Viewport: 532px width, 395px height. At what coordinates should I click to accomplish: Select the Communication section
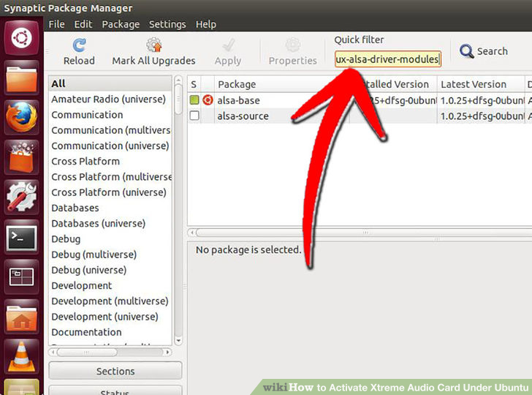click(x=110, y=115)
